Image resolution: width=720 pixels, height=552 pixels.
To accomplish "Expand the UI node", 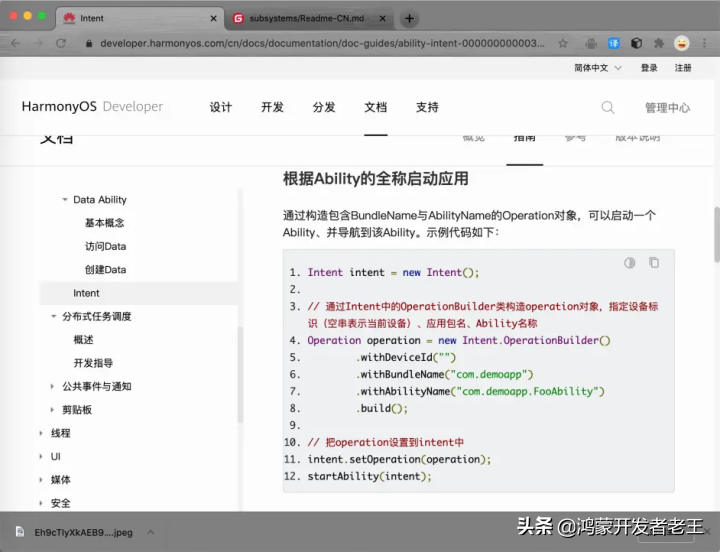I will coord(41,456).
